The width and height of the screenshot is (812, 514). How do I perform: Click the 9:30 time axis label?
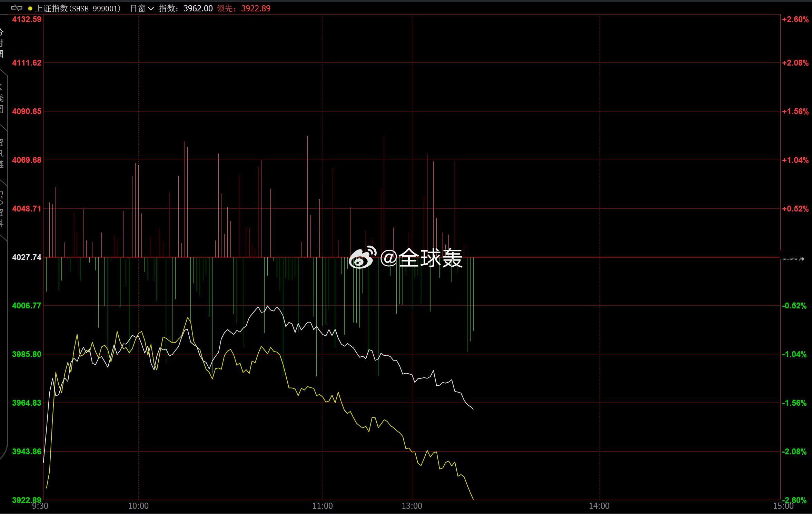click(40, 506)
